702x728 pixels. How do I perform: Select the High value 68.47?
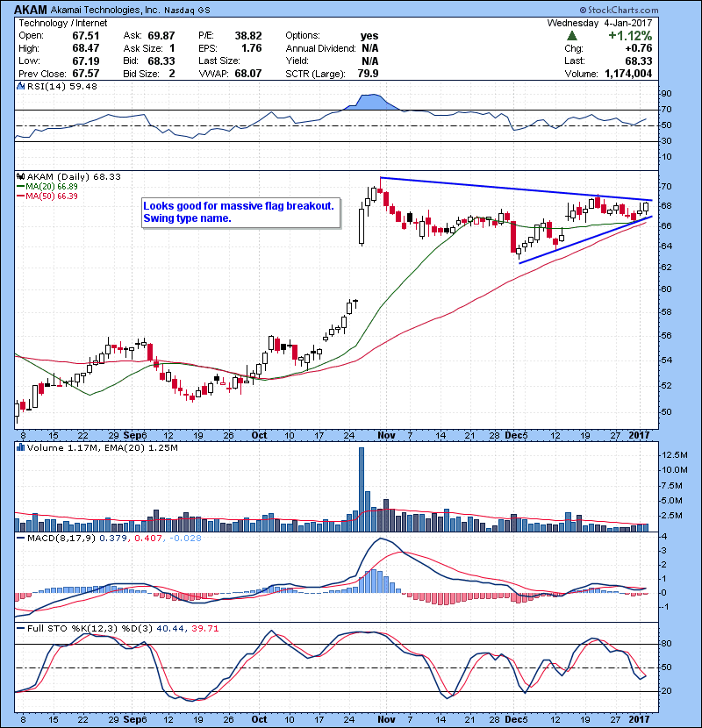[x=85, y=48]
